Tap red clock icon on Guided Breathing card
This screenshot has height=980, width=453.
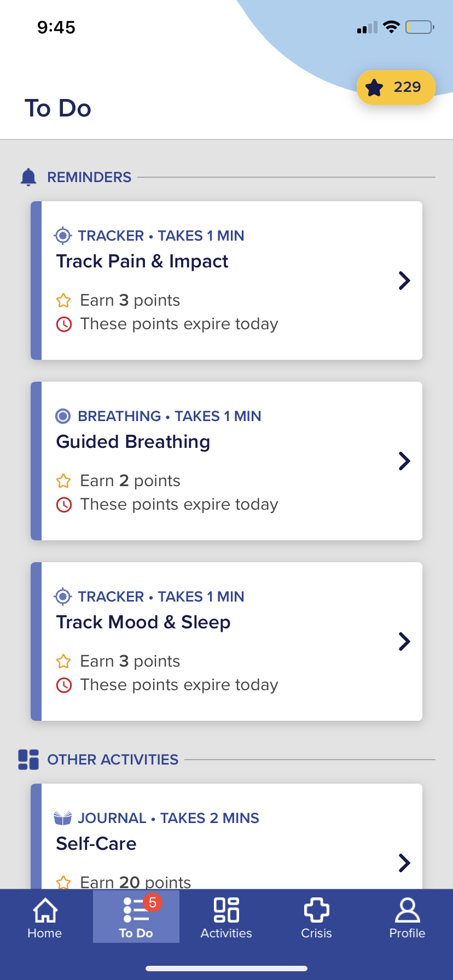(64, 504)
